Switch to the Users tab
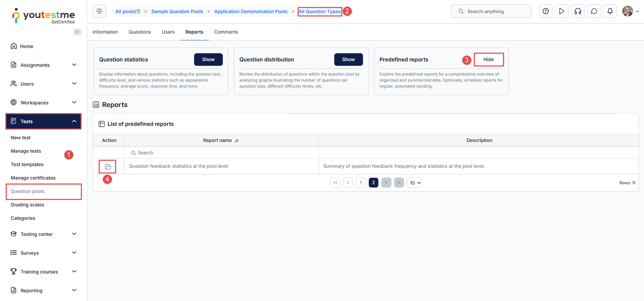The image size is (644, 301). 168,32
